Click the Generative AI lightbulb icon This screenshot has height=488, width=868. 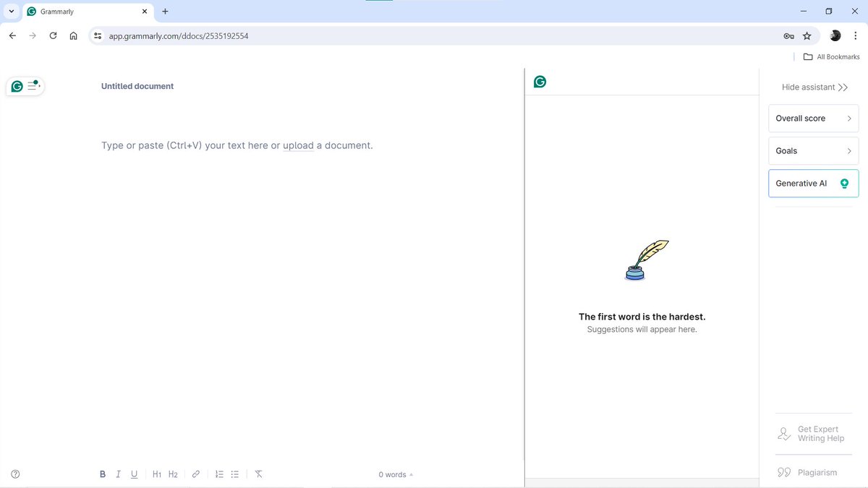click(x=844, y=184)
